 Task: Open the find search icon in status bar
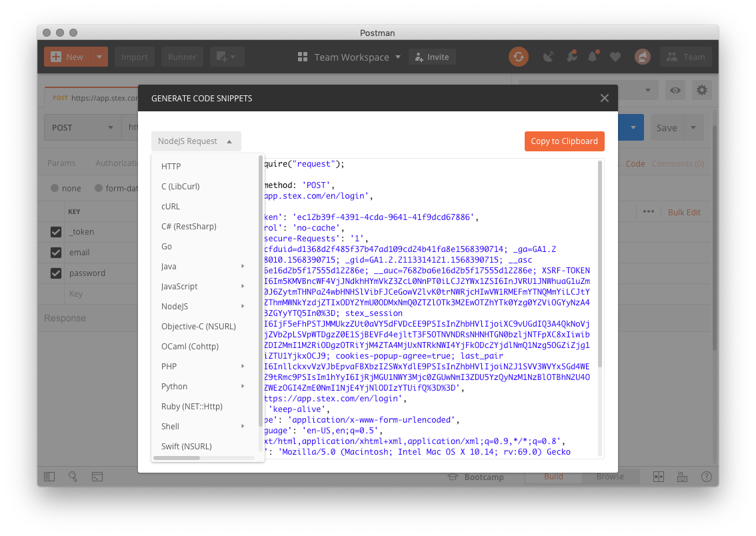73,476
